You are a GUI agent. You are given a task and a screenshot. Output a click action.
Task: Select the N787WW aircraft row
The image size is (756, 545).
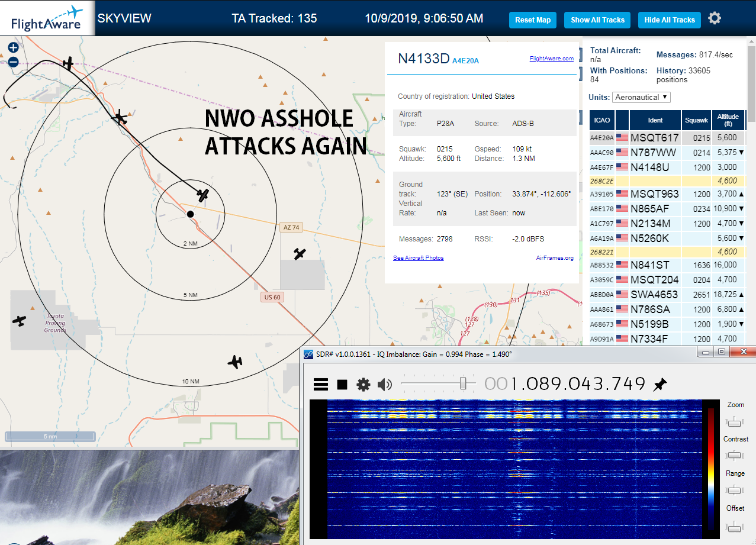tap(667, 153)
